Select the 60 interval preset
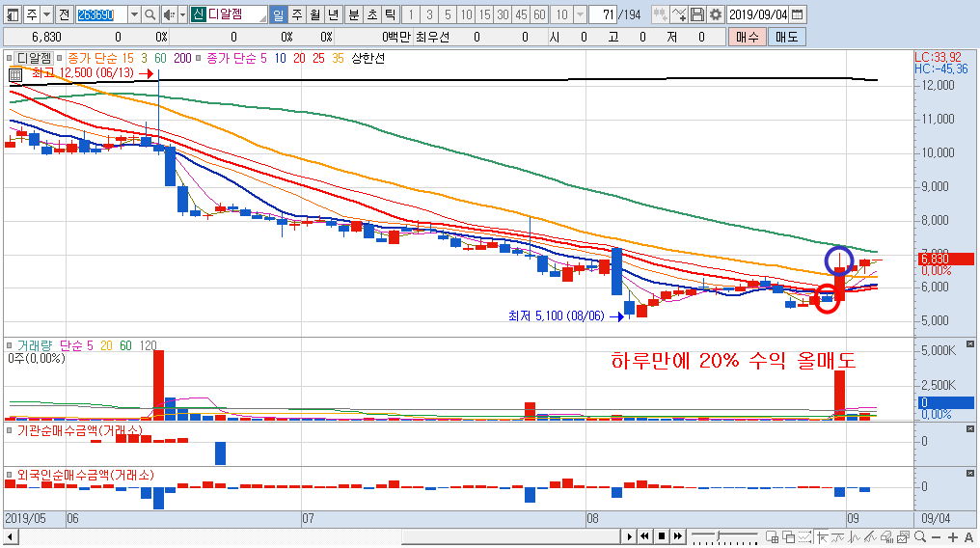Viewport: 980px width, 548px height. (x=539, y=14)
